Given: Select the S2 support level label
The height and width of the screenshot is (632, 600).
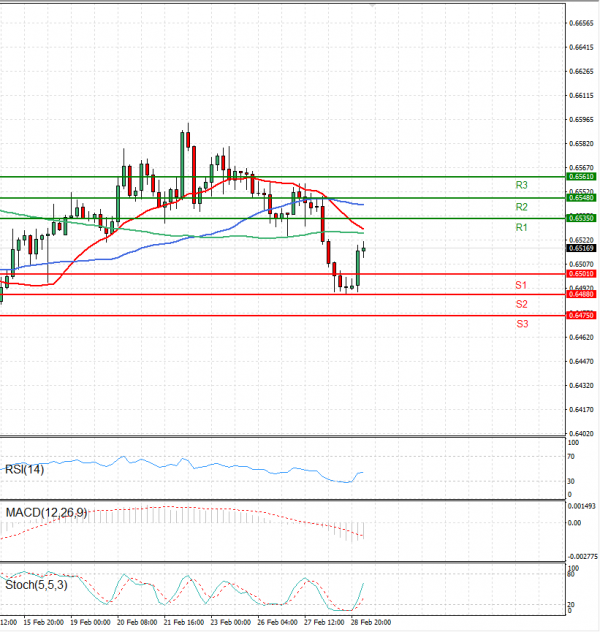Looking at the screenshot, I should pyautogui.click(x=521, y=304).
